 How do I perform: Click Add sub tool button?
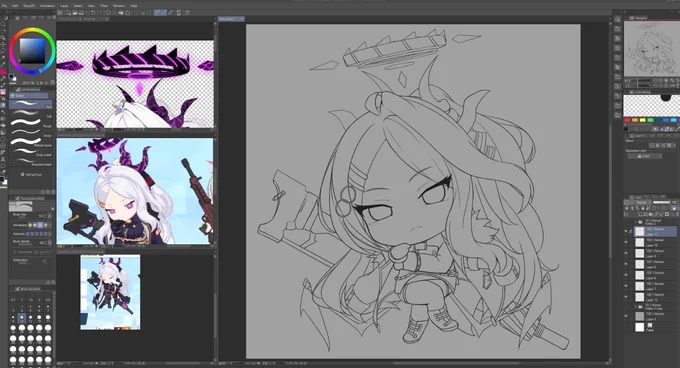click(x=31, y=174)
